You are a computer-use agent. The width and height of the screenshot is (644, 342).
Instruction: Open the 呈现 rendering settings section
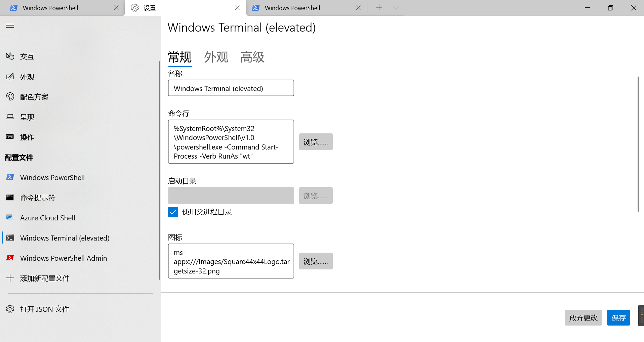pyautogui.click(x=27, y=117)
